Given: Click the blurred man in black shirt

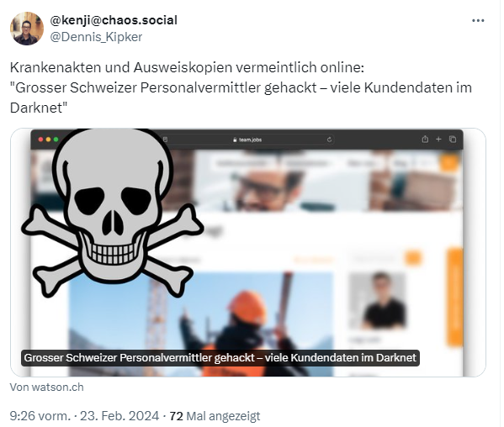Looking at the screenshot, I should point(379,301).
